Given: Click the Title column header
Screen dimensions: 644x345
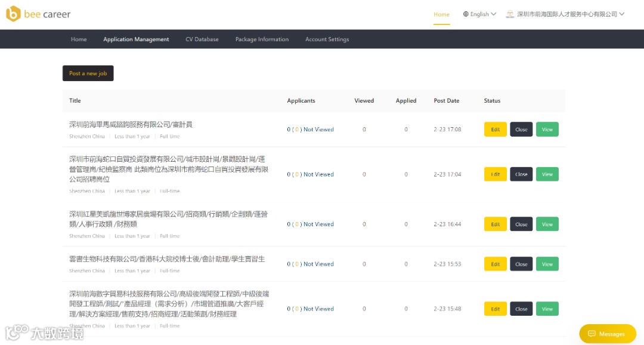Looking at the screenshot, I should coord(75,100).
